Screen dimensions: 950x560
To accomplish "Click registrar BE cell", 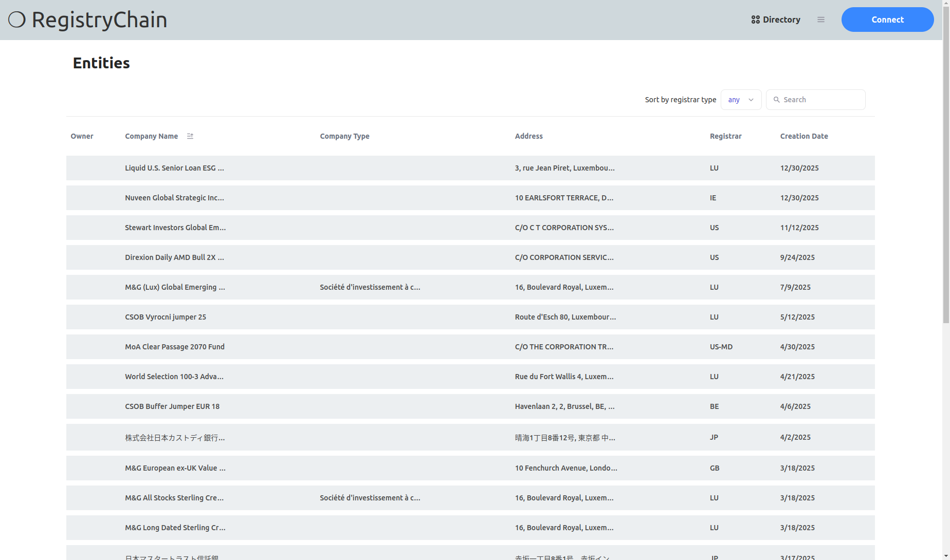I will click(x=714, y=406).
